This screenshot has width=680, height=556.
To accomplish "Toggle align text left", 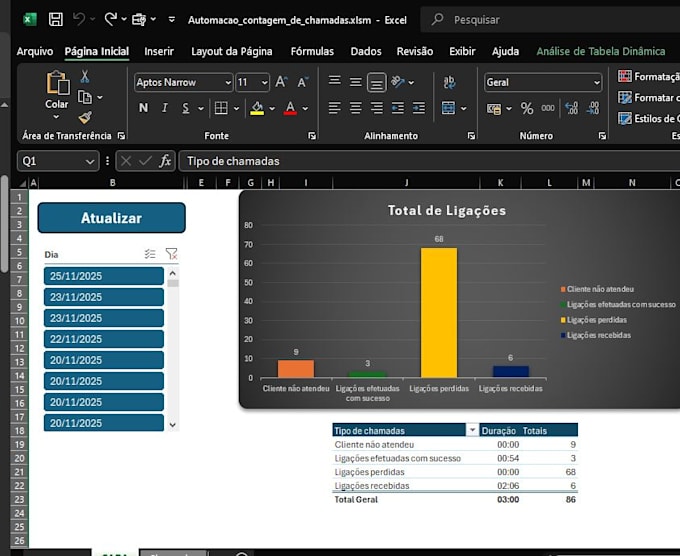I will 334,108.
